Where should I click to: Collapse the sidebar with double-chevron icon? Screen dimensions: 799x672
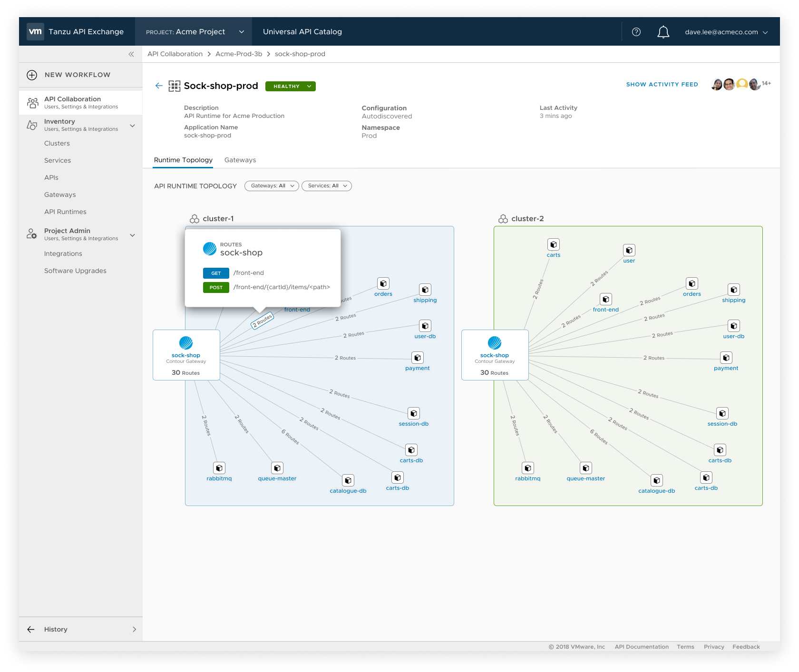131,54
